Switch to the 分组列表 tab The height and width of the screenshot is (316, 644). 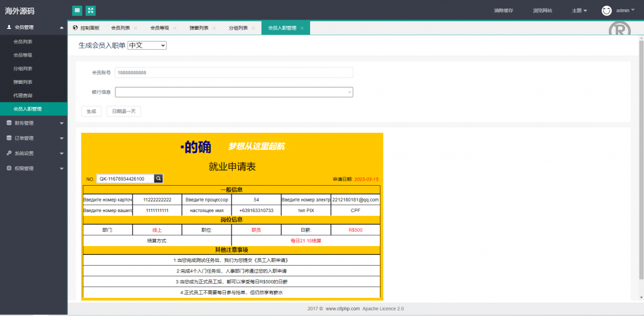click(238, 28)
